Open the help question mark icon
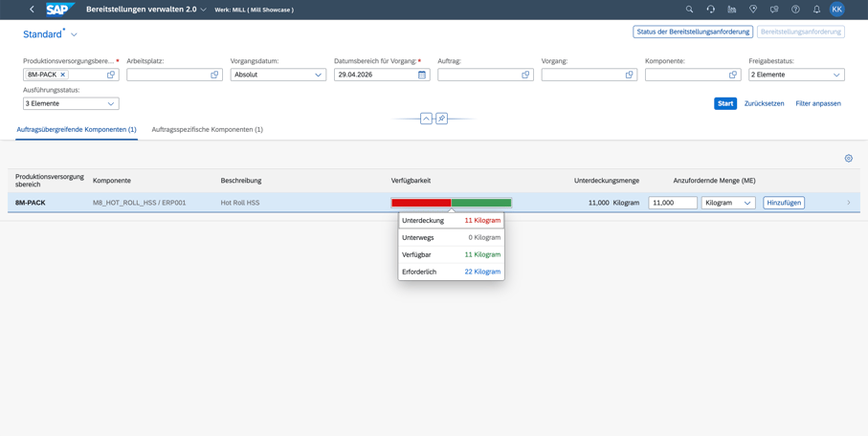Image resolution: width=868 pixels, height=436 pixels. [795, 10]
